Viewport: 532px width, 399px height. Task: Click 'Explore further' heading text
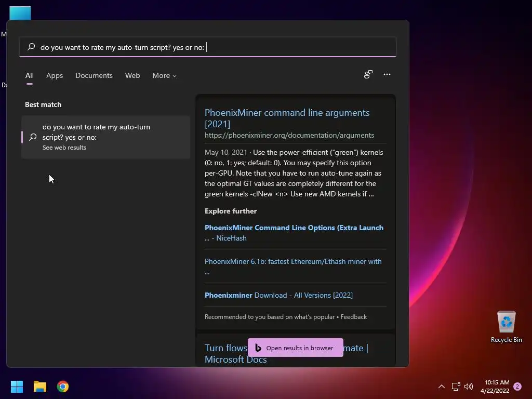230,211
